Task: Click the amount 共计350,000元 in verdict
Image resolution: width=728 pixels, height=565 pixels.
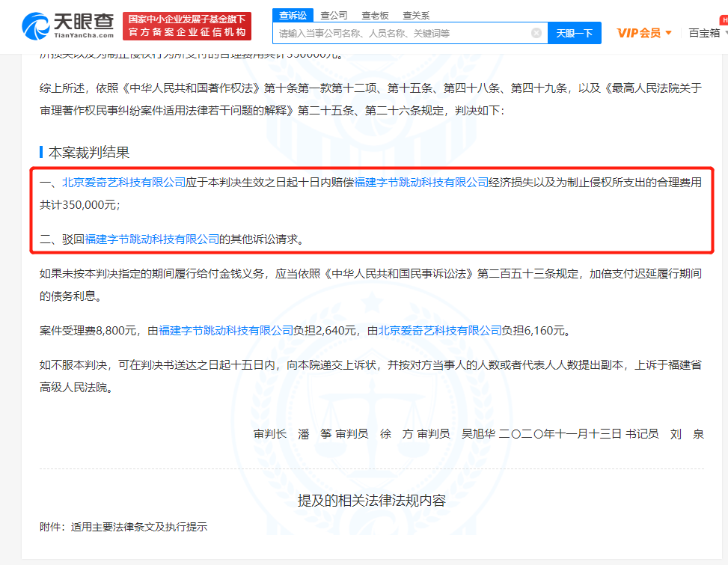Action: click(78, 205)
